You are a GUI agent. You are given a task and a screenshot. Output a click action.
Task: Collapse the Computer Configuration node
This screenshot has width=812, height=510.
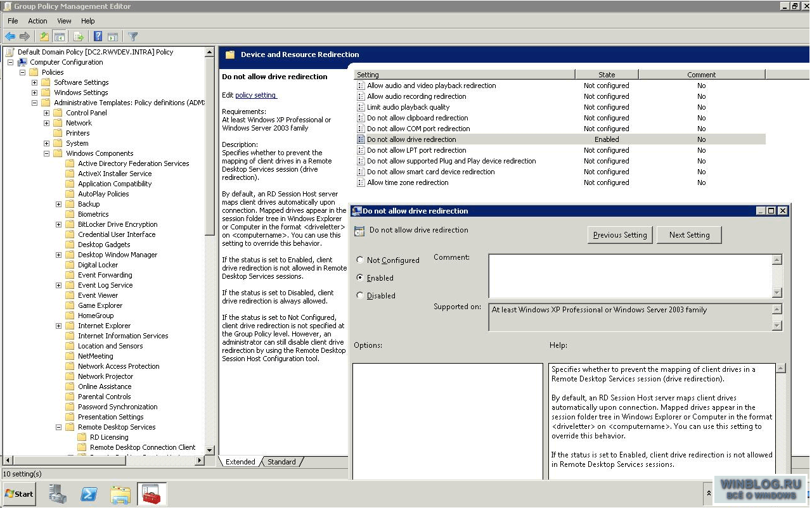10,62
